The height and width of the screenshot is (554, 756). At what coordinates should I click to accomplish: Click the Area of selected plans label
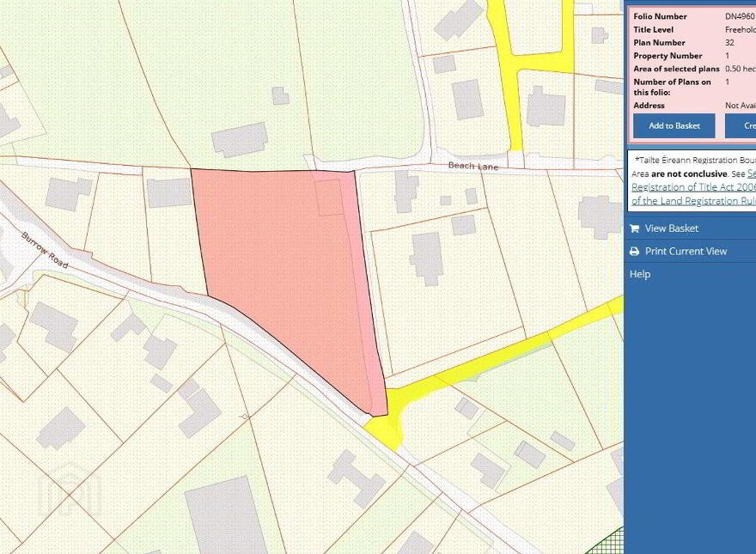pyautogui.click(x=676, y=69)
